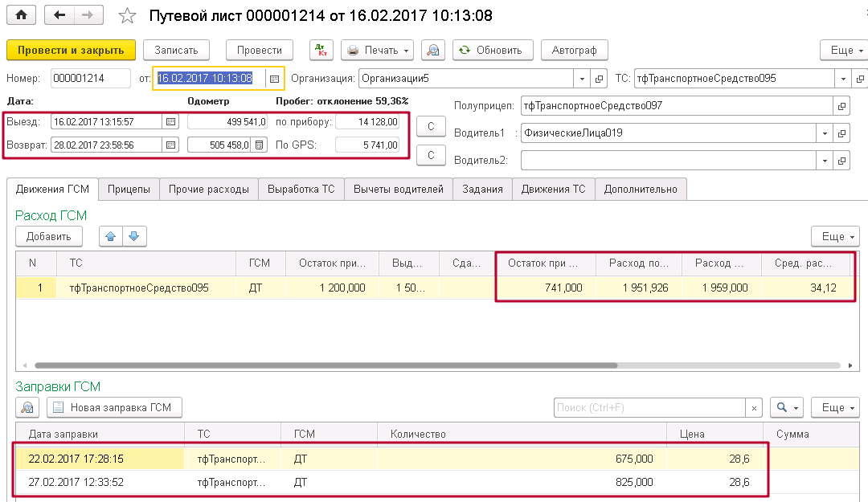Add document to favorites with star
The width and height of the screenshot is (868, 502).
coord(127,15)
